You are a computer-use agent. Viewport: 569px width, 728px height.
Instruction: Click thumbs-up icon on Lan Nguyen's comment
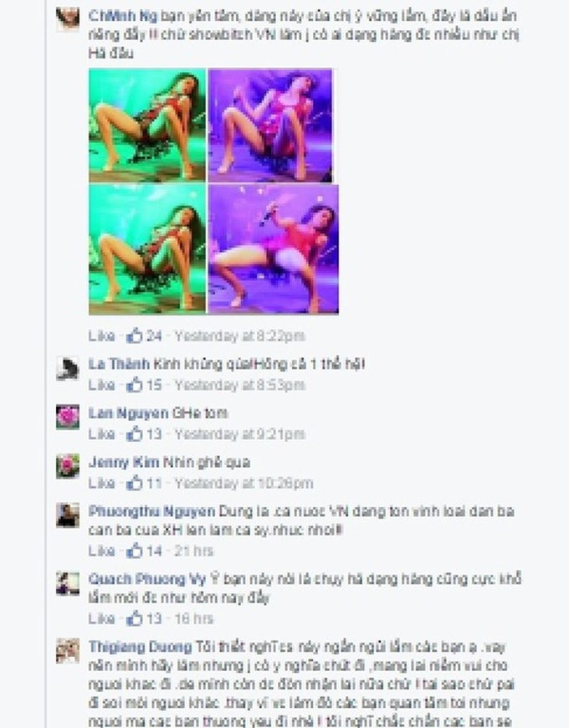(134, 433)
